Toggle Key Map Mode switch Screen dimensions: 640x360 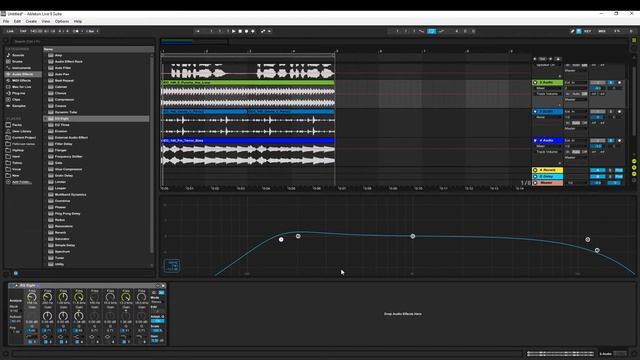point(588,31)
